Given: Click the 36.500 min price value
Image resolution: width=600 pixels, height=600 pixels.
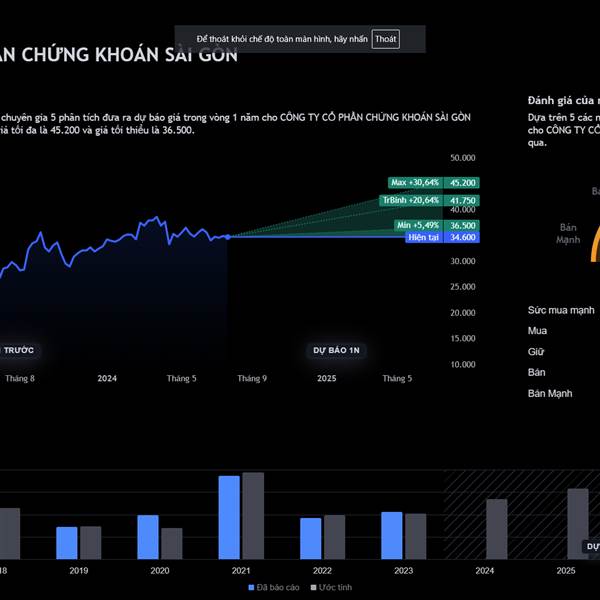Looking at the screenshot, I should [x=462, y=225].
